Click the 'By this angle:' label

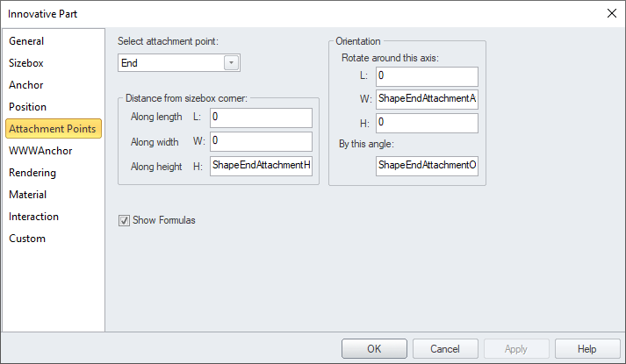[366, 144]
